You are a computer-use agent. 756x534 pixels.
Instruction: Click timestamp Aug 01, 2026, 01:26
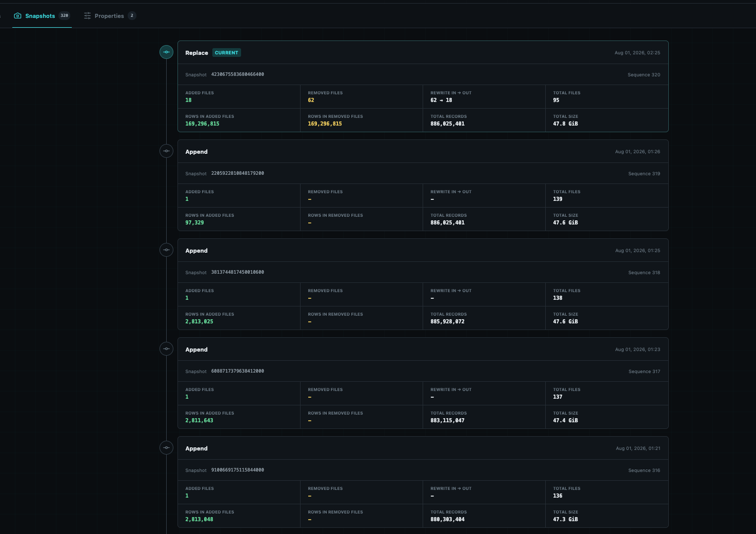click(638, 152)
